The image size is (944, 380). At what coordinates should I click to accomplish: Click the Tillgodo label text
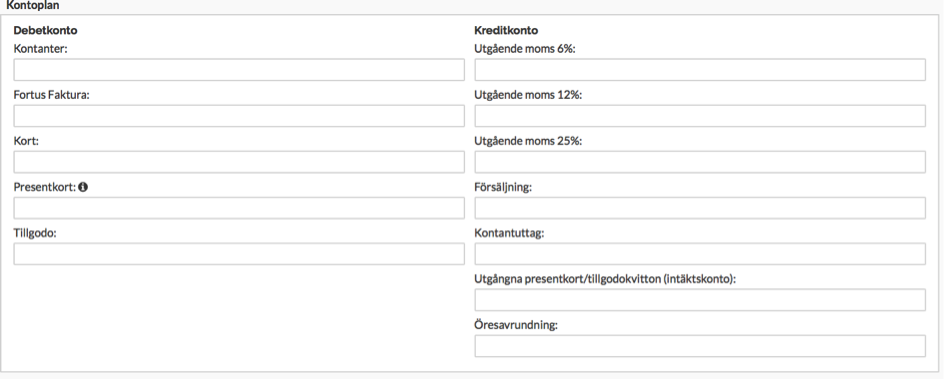point(35,233)
